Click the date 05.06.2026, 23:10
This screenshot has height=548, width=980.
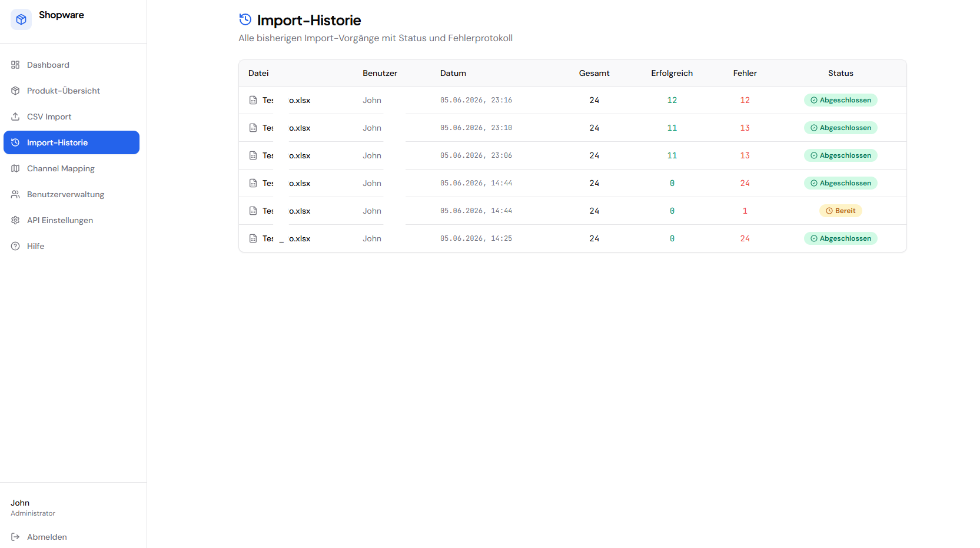[476, 128]
